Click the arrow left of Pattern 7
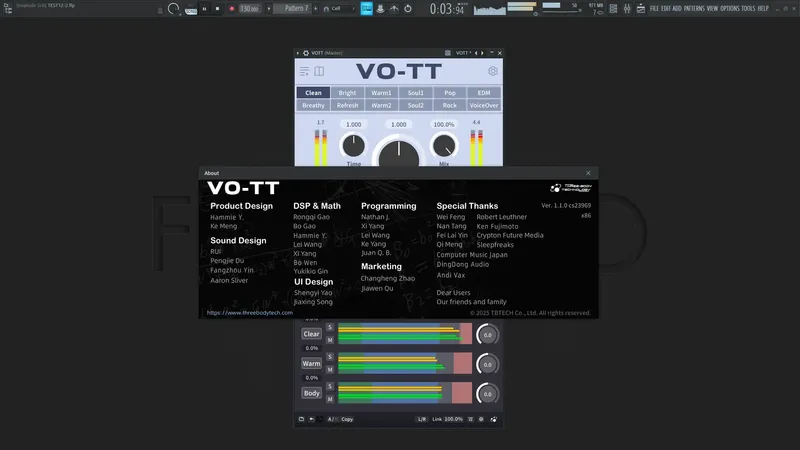 click(269, 9)
